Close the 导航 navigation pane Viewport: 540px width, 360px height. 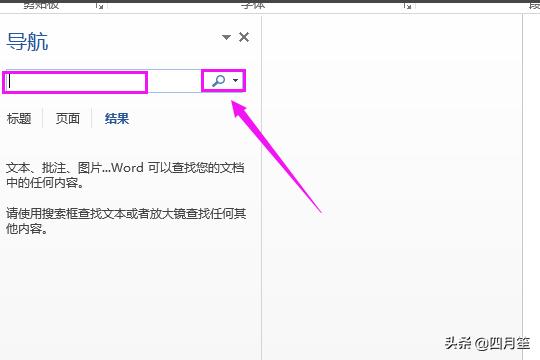(244, 37)
